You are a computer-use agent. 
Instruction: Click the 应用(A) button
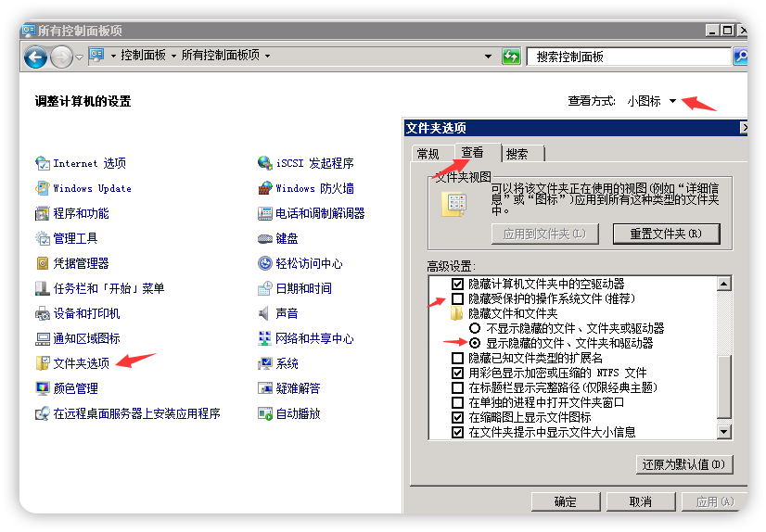point(714,501)
